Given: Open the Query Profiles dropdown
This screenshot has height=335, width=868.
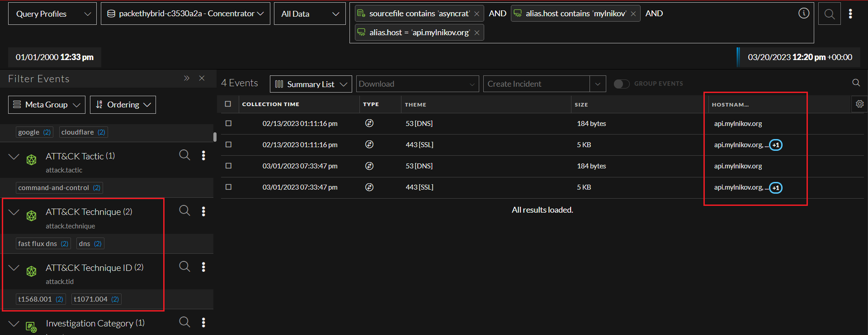Looking at the screenshot, I should click(52, 14).
